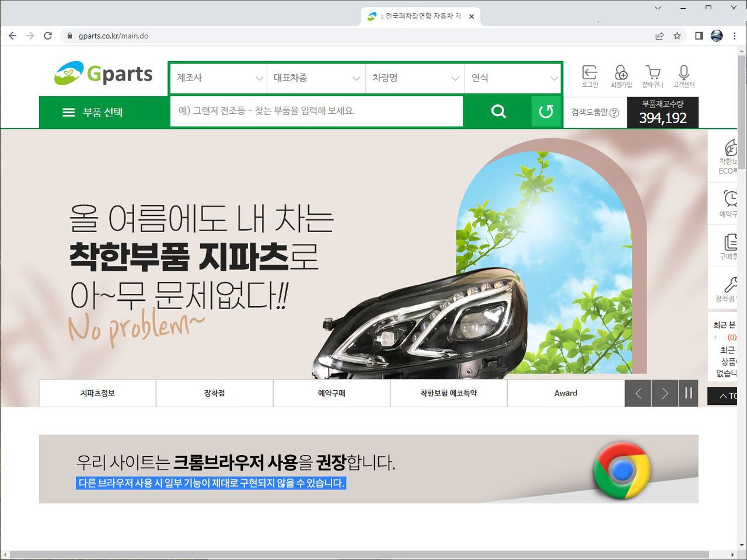Click the 최근 본 recently viewed header

click(x=724, y=325)
